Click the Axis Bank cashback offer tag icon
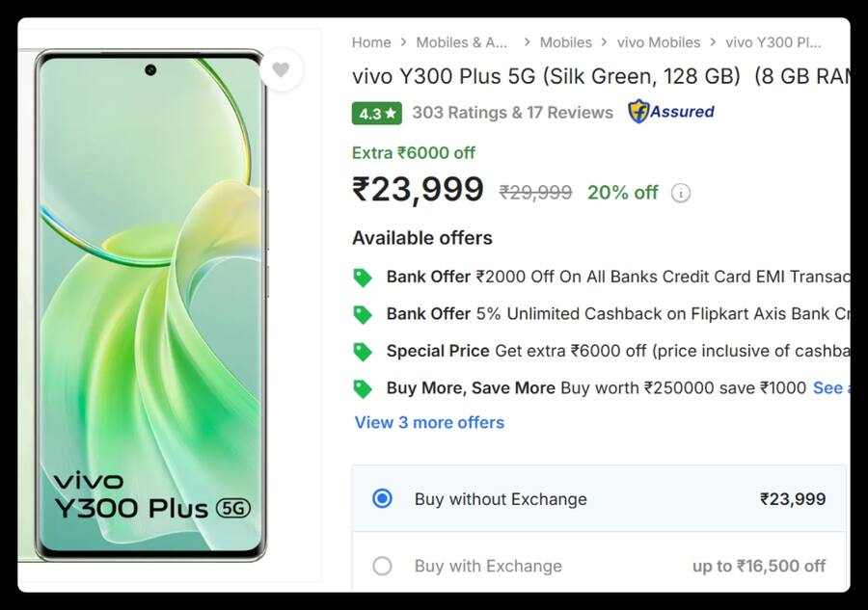Viewport: 868px width, 610px height. pyautogui.click(x=364, y=313)
